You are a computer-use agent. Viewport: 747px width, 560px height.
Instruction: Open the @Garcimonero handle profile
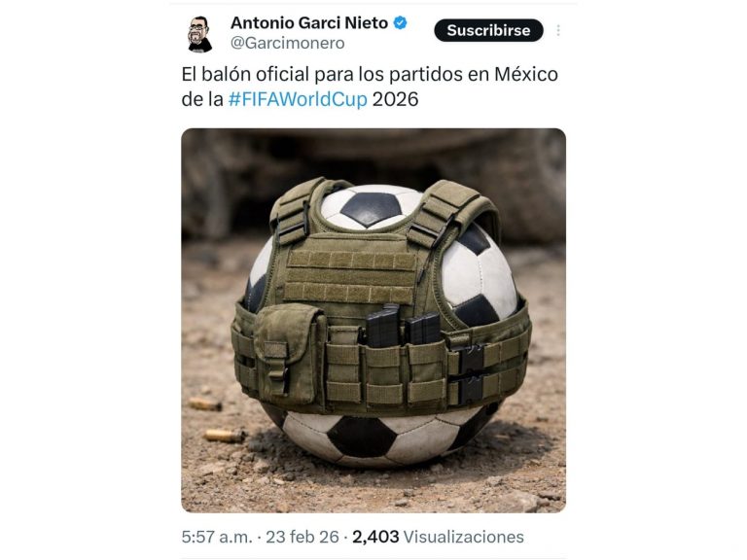(x=287, y=44)
